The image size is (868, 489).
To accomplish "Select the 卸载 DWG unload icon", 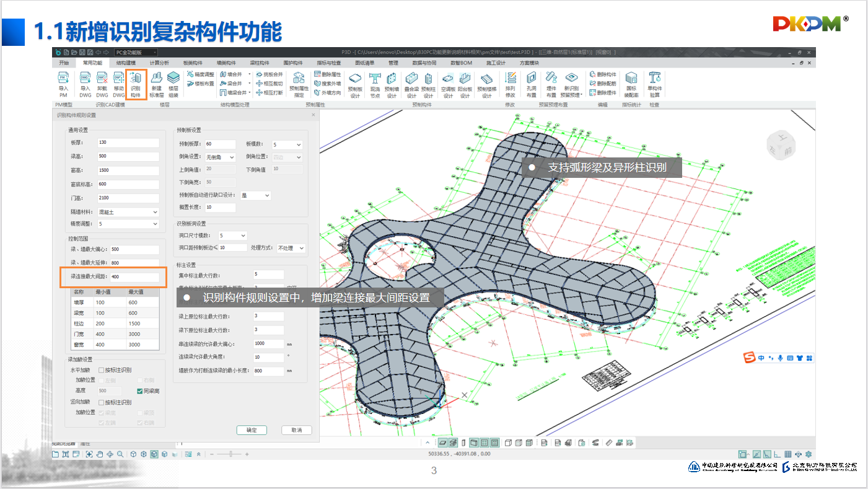I will (x=102, y=84).
